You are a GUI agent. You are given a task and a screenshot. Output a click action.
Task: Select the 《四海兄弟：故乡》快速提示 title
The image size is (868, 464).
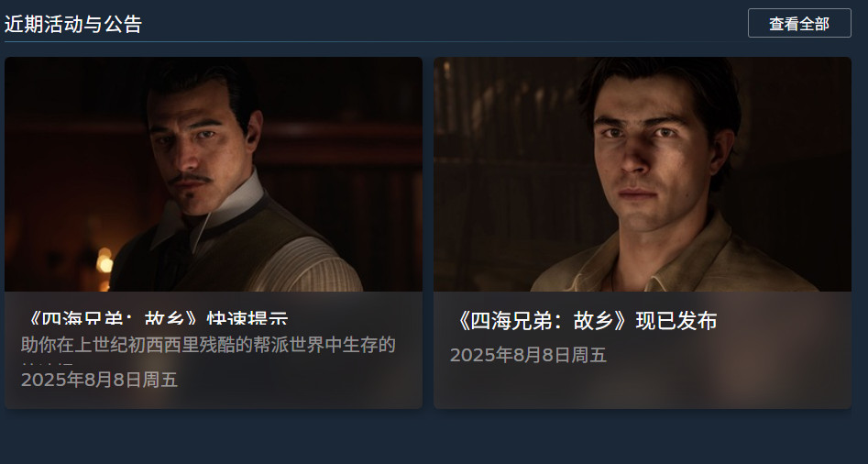pyautogui.click(x=157, y=318)
